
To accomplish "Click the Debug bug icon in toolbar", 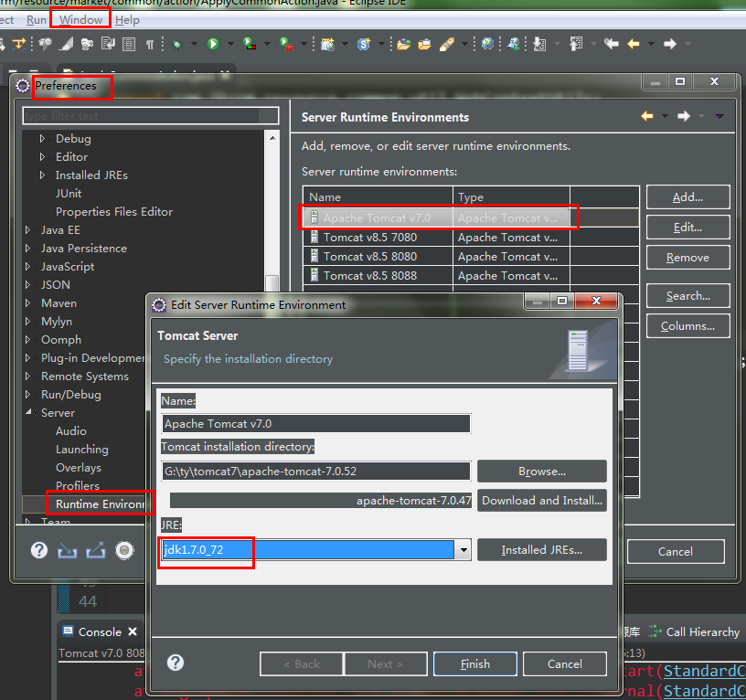I will (177, 44).
